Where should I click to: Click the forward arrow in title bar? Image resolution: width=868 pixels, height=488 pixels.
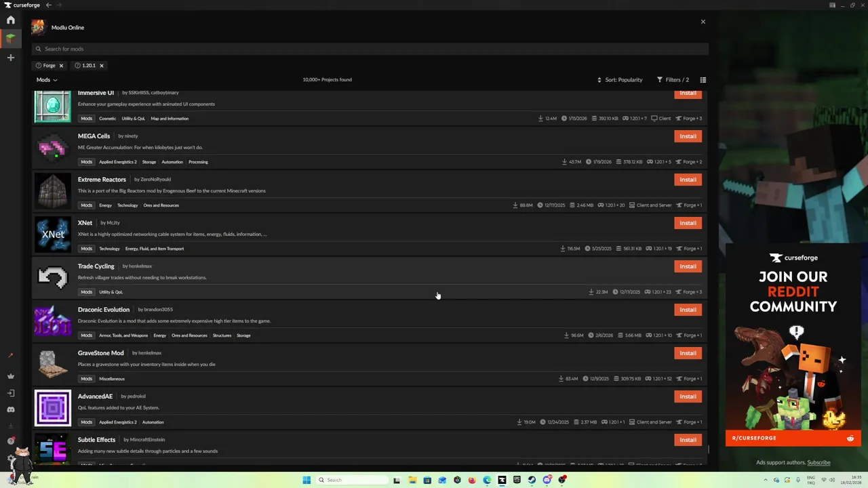click(59, 5)
